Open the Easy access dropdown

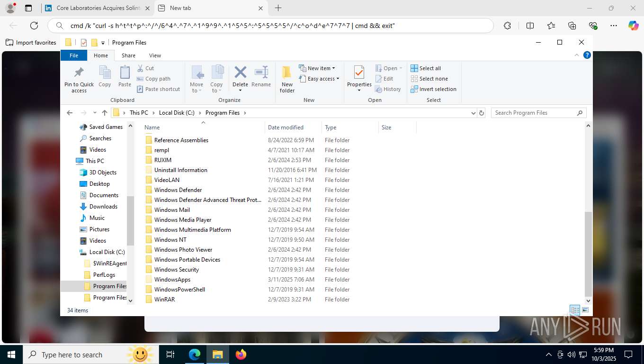pos(319,79)
